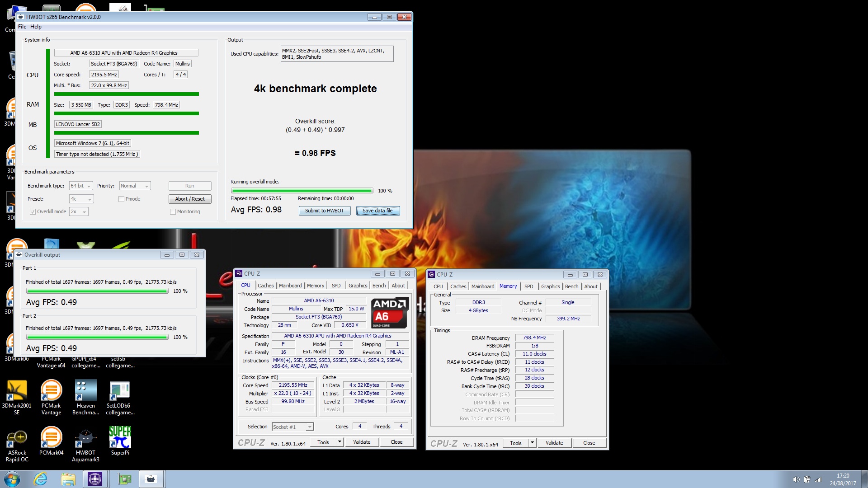Open the SuperPi desktop icon
868x488 pixels.
point(120,441)
